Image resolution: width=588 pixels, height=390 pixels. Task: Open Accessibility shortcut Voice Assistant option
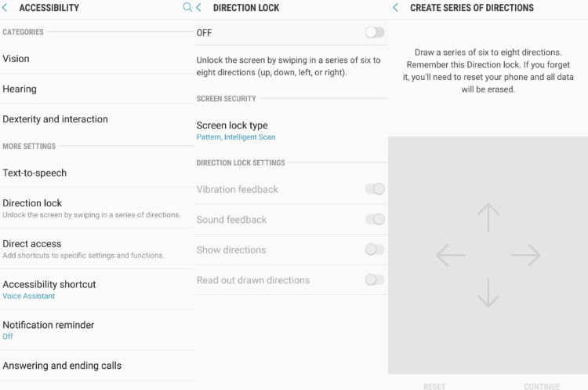[x=97, y=290]
